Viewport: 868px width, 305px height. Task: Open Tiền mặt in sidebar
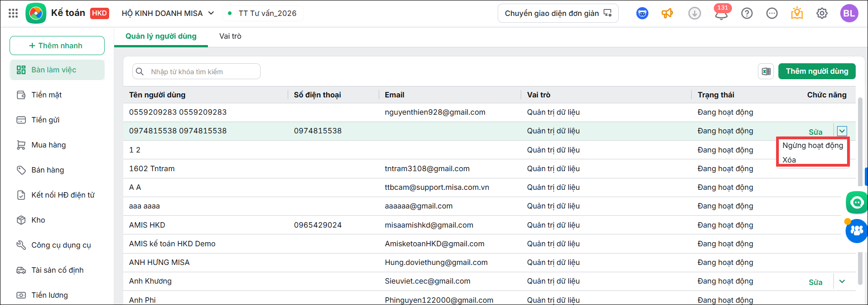coord(57,95)
